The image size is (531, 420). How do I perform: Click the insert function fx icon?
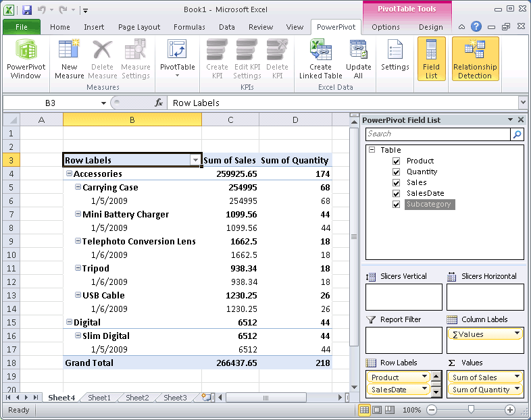click(x=159, y=103)
